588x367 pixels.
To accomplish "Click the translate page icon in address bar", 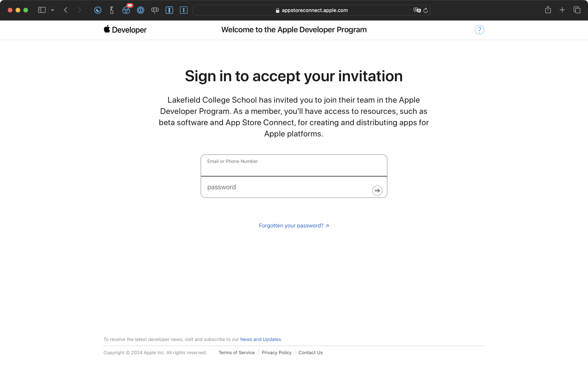I will [417, 10].
